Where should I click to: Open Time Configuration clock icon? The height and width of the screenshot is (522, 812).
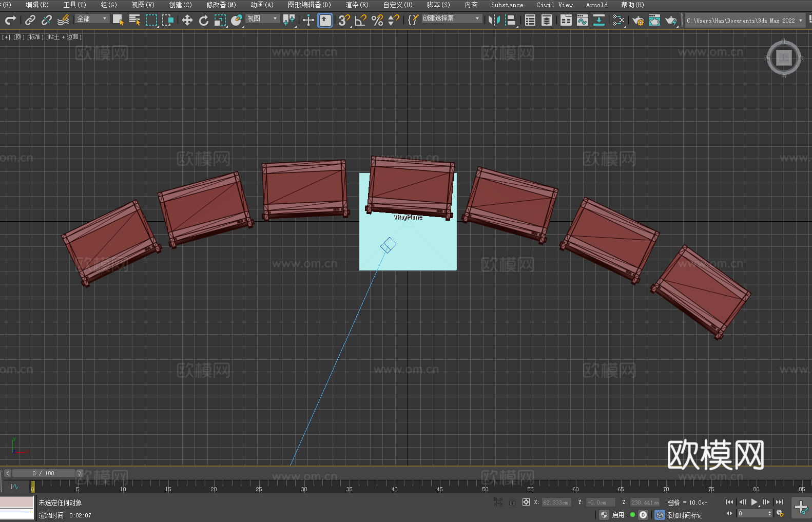(x=780, y=513)
